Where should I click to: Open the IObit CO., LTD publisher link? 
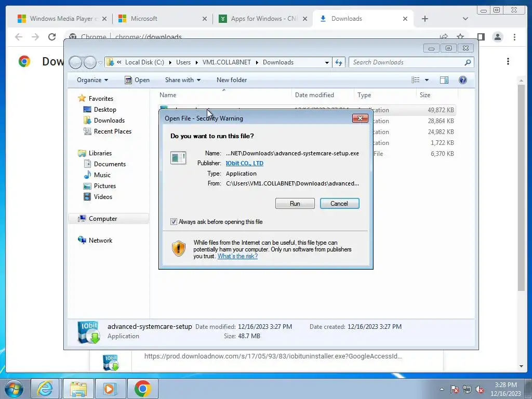244,163
